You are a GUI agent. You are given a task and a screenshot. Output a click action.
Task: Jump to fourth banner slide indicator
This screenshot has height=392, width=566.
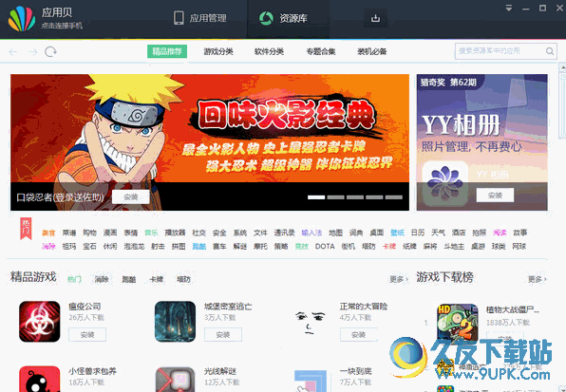click(x=374, y=197)
